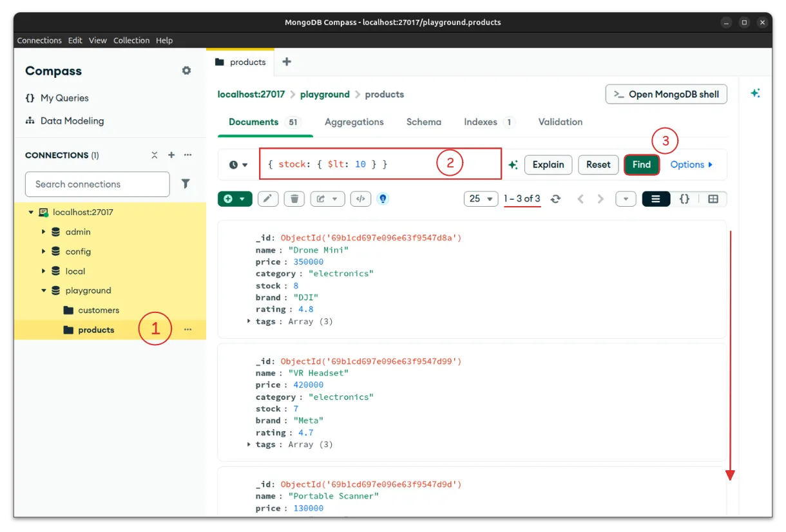Click the lightbulb insight icon

tap(383, 199)
